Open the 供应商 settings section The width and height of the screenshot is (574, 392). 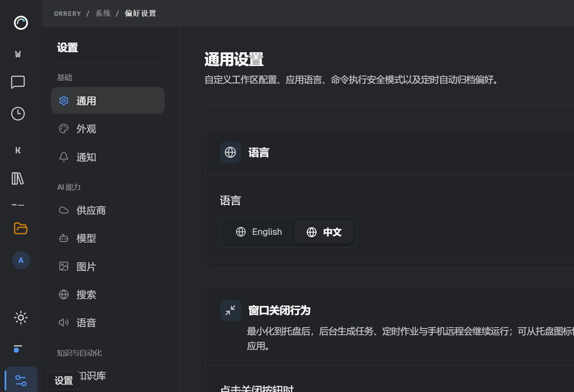108,210
